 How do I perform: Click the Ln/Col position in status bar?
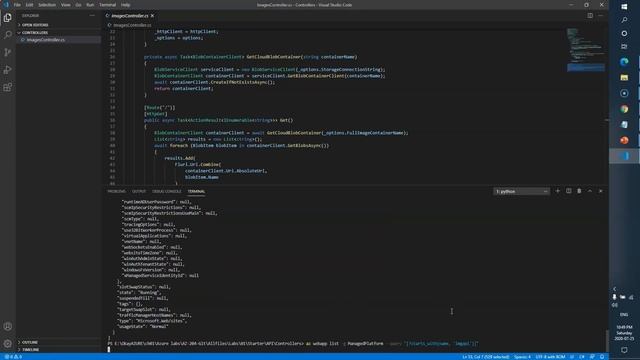(486, 357)
